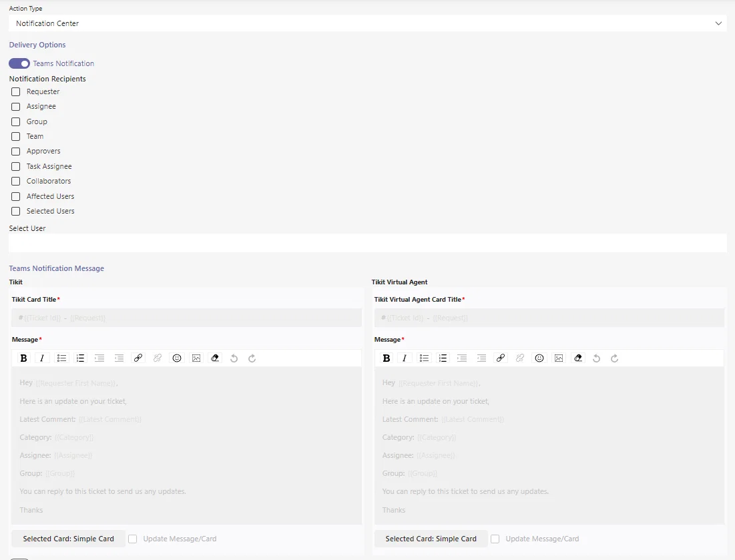This screenshot has width=735, height=560.
Task: Check the Selected Users recipient box
Action: (x=15, y=212)
